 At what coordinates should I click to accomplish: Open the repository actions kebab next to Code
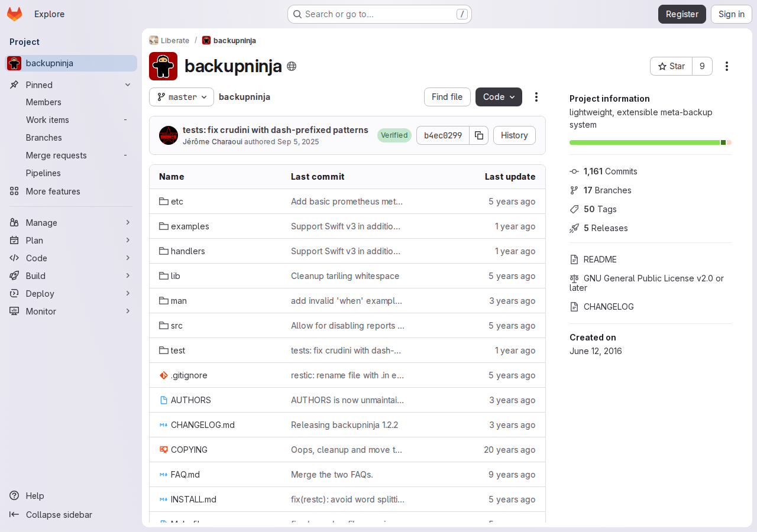536,97
